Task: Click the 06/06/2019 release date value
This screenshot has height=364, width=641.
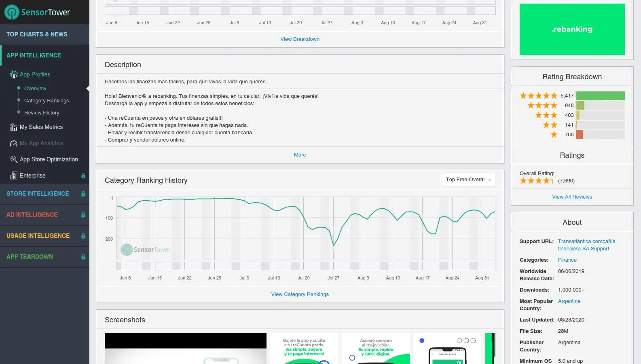Action: (571, 271)
